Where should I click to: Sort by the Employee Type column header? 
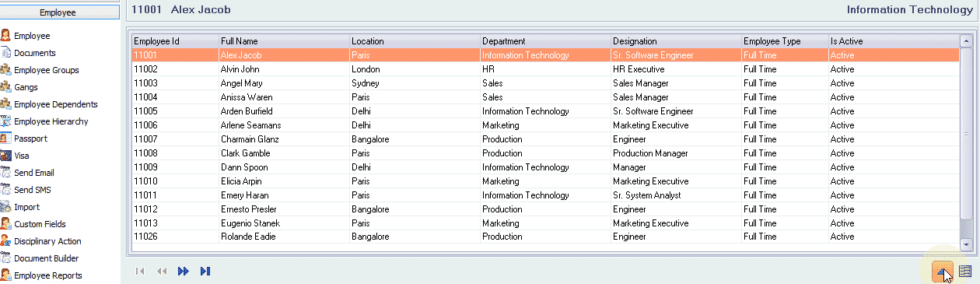tap(785, 41)
